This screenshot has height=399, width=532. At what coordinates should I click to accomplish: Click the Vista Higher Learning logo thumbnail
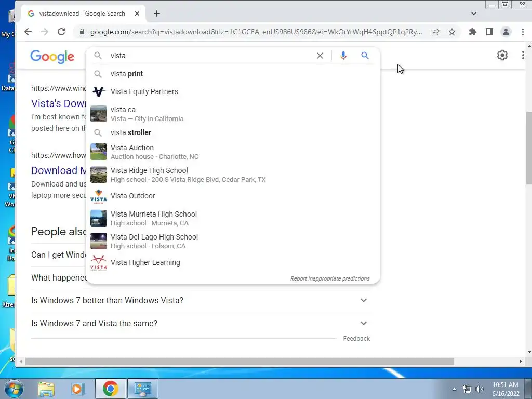[x=99, y=263]
